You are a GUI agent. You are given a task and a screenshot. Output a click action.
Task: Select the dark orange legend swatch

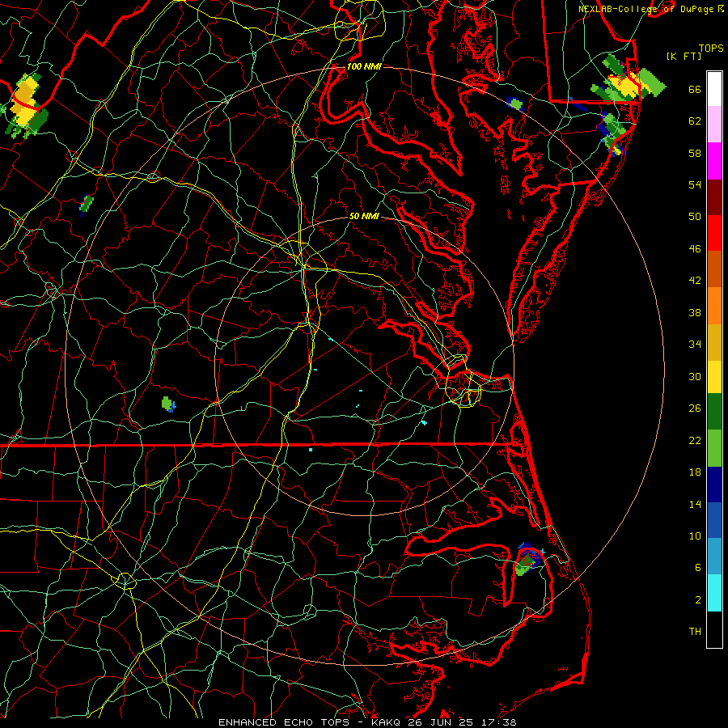click(x=714, y=269)
